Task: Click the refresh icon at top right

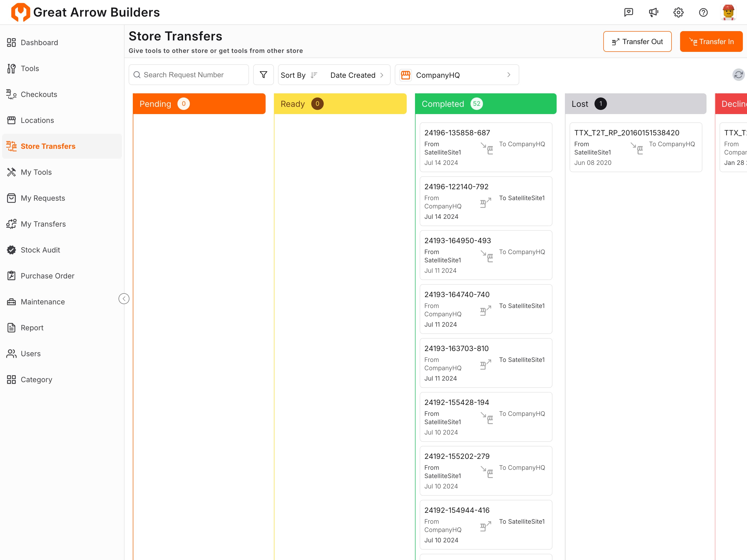Action: (x=738, y=75)
